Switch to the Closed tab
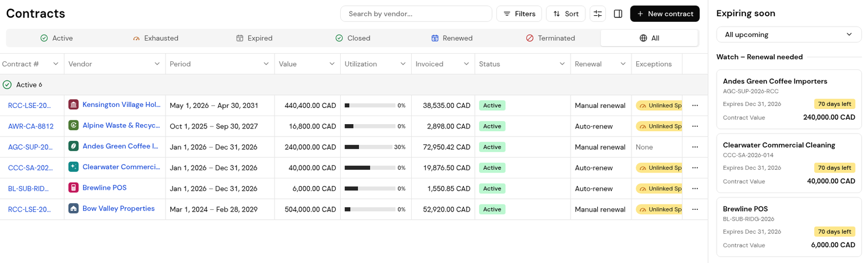 coord(353,38)
